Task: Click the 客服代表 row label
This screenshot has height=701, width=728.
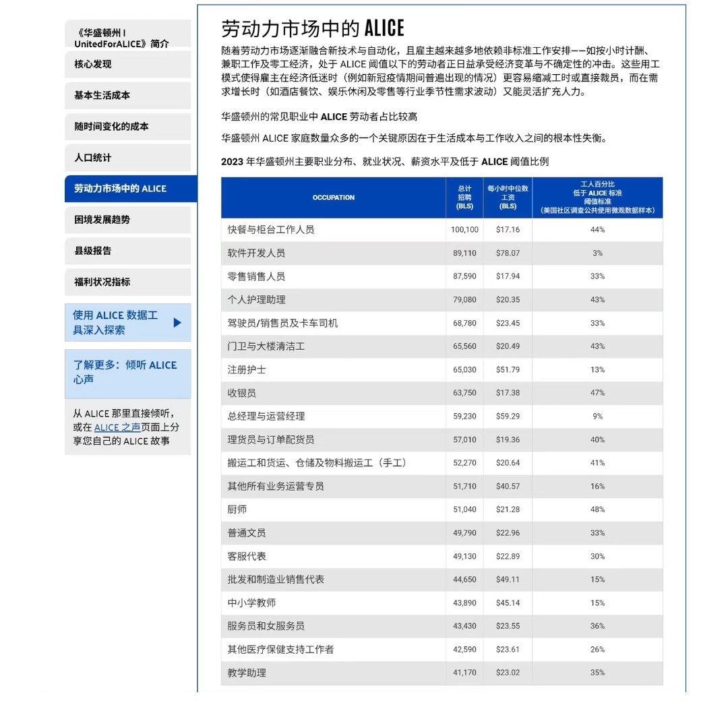Action: pos(247,557)
